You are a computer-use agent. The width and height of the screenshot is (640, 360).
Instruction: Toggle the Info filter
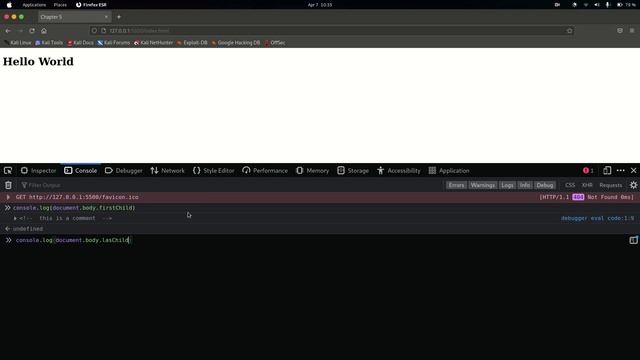click(x=525, y=185)
